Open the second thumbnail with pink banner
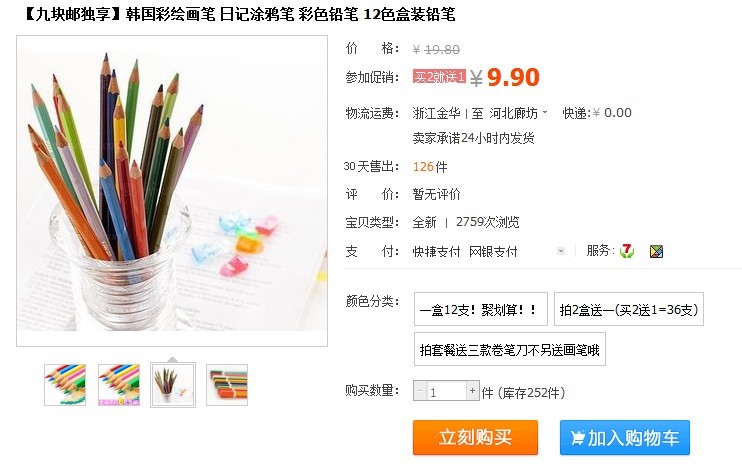The image size is (742, 469). pyautogui.click(x=119, y=385)
